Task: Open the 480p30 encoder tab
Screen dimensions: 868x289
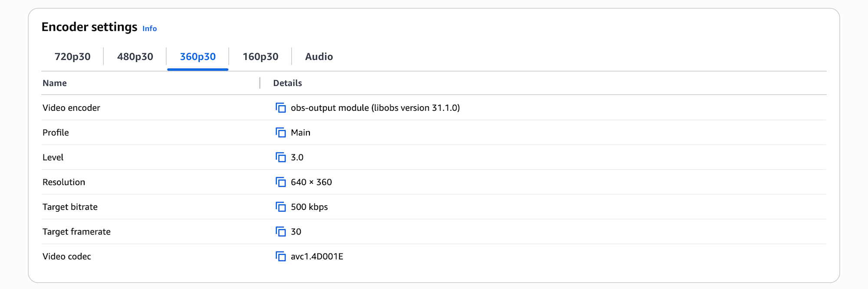Action: coord(135,56)
